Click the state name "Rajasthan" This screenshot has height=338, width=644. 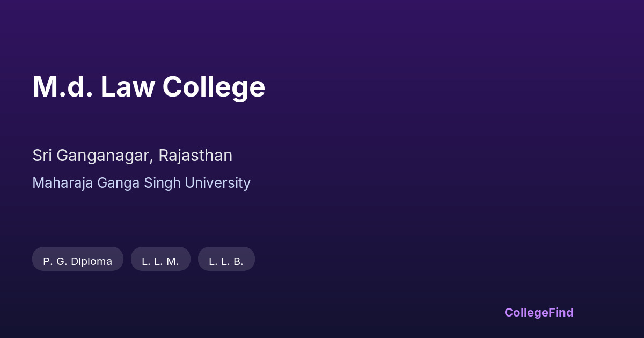[195, 156]
